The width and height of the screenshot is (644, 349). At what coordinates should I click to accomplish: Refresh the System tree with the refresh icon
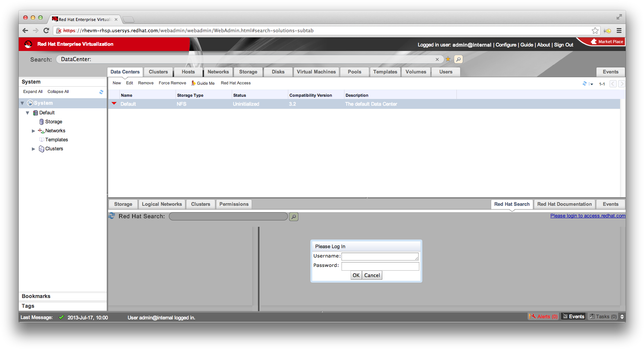coord(101,92)
